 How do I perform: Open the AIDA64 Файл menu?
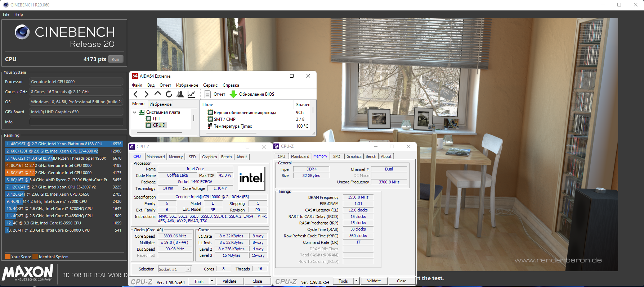[137, 85]
